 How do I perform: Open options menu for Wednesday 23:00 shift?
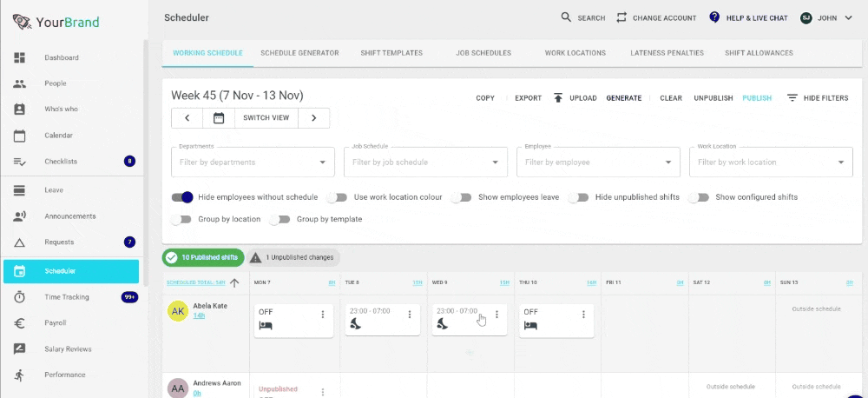pos(496,315)
